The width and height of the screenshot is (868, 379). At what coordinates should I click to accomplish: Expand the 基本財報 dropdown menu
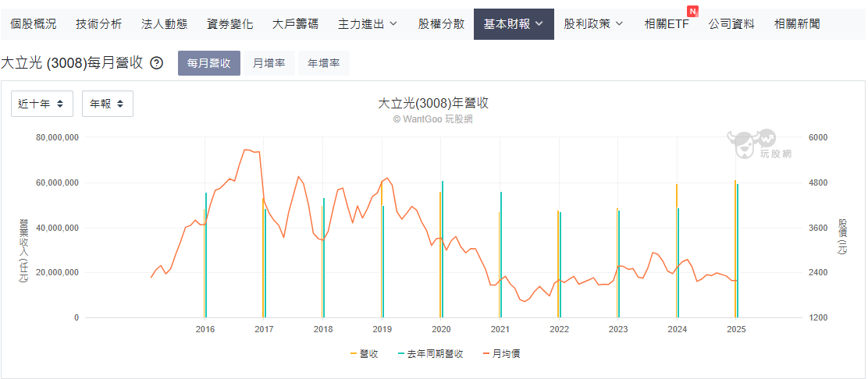514,24
